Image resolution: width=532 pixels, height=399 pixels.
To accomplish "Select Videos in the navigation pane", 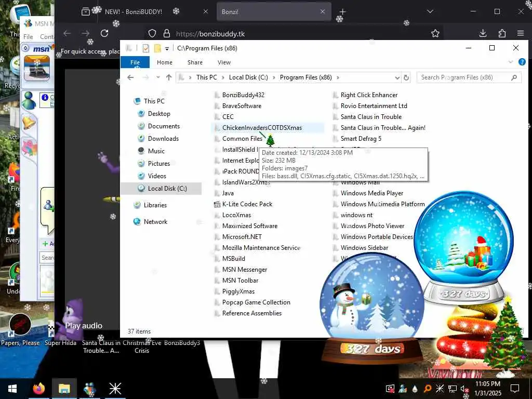I will pyautogui.click(x=157, y=176).
